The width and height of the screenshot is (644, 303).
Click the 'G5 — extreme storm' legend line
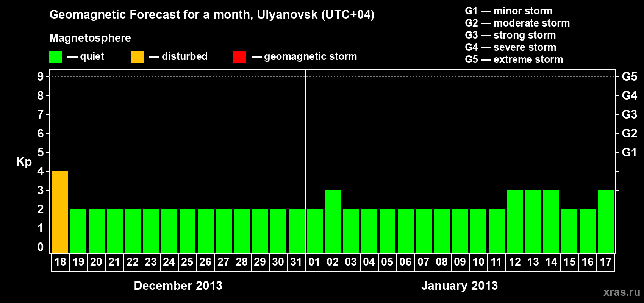(x=514, y=59)
